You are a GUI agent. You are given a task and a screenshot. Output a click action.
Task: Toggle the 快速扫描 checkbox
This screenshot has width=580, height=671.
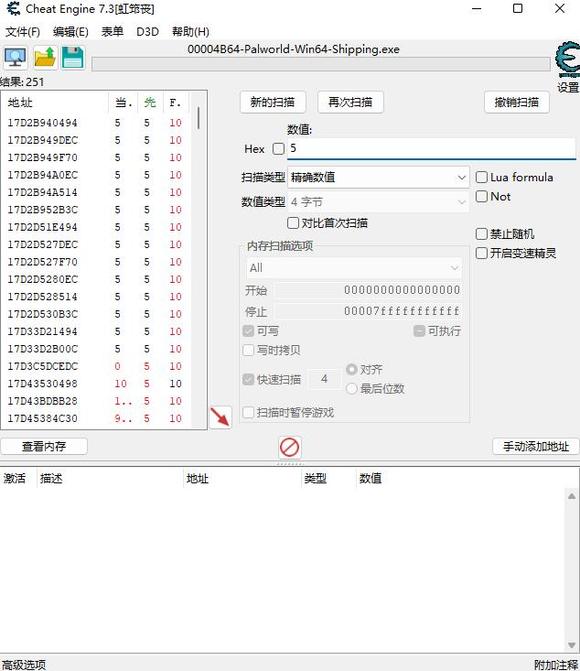[248, 380]
